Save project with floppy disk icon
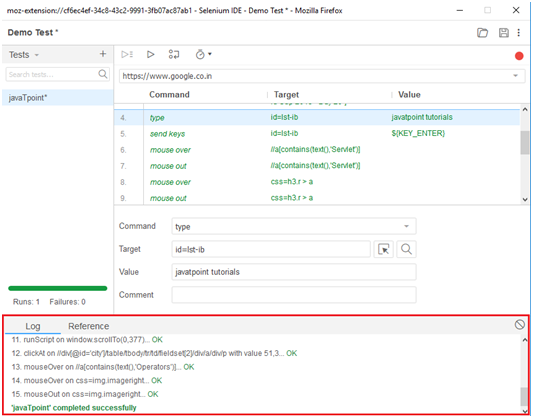Image resolution: width=533 pixels, height=418 pixels. (x=503, y=33)
